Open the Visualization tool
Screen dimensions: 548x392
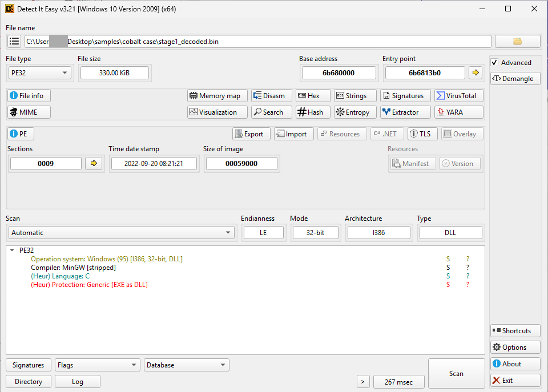point(217,112)
